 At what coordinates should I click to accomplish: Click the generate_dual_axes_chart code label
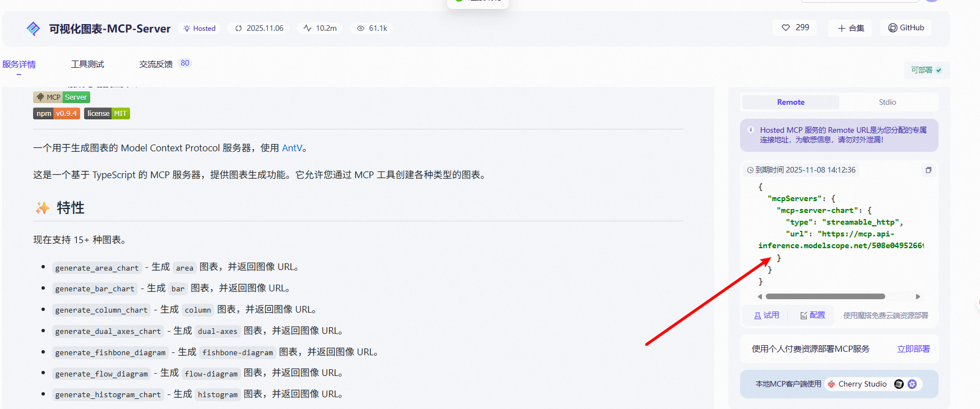pyautogui.click(x=108, y=331)
